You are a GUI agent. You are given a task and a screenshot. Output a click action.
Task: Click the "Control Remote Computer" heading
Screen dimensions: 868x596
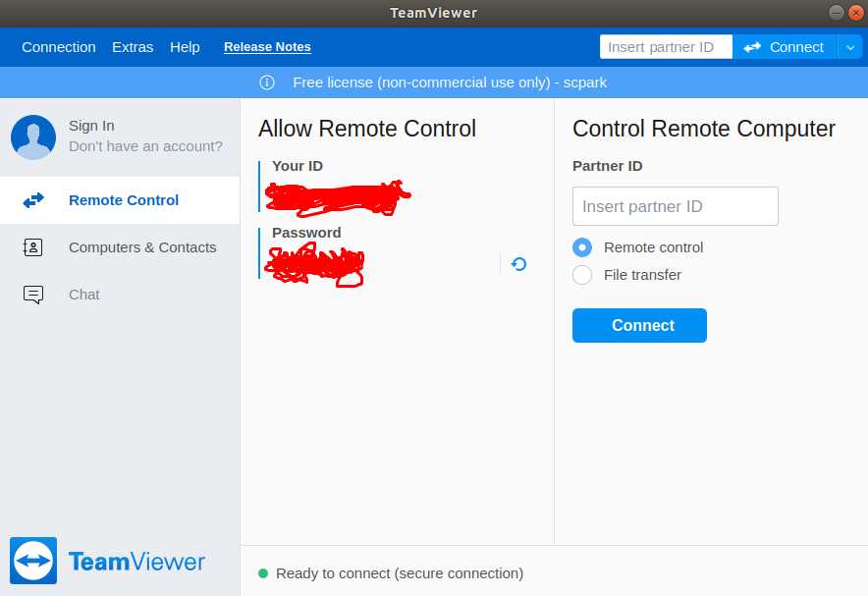tap(704, 129)
